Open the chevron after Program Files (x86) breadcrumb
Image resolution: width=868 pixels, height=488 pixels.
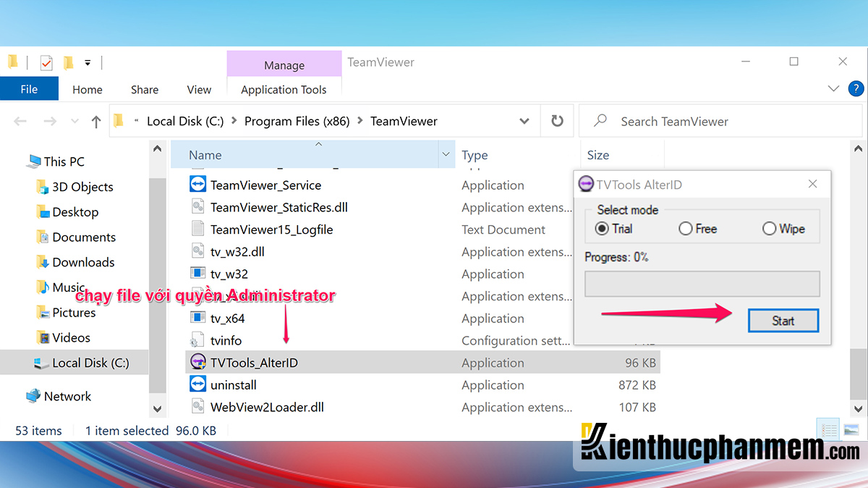pos(360,122)
